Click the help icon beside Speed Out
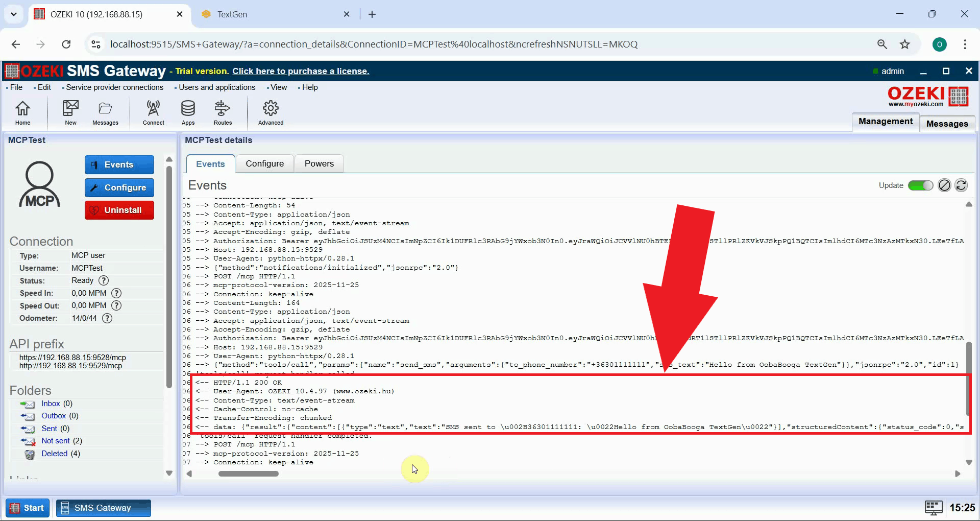This screenshot has width=980, height=521. click(116, 305)
